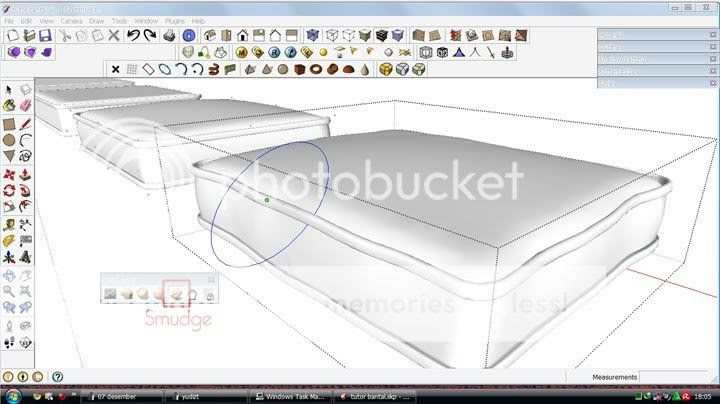Open Model Info blue icon
The image size is (720, 404).
tap(189, 35)
